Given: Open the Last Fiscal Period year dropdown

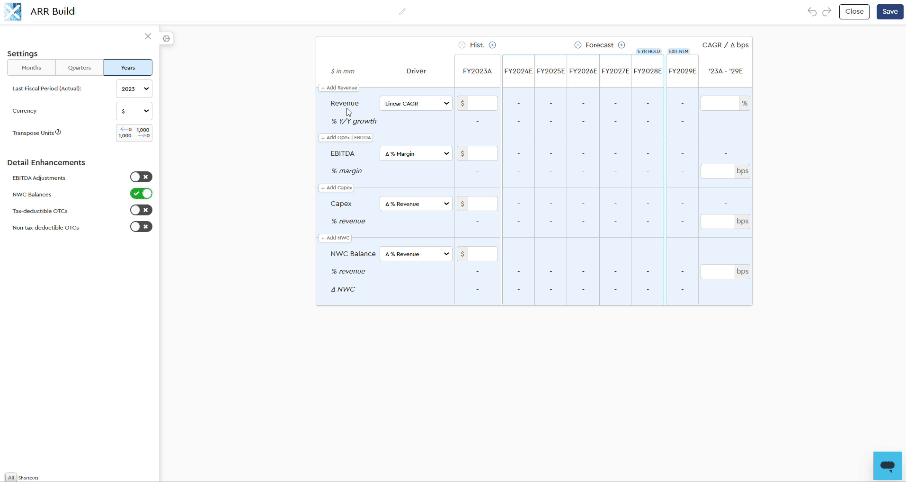Looking at the screenshot, I should pos(134,88).
